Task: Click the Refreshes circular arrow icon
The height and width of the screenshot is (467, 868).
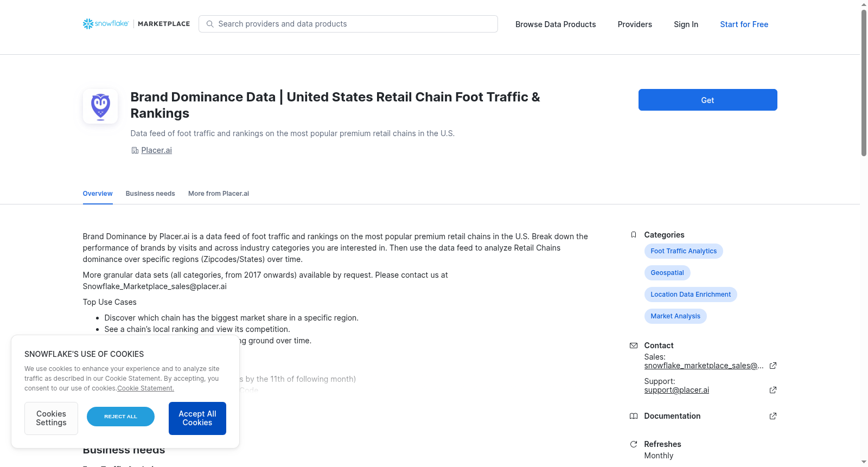Action: pyautogui.click(x=633, y=444)
